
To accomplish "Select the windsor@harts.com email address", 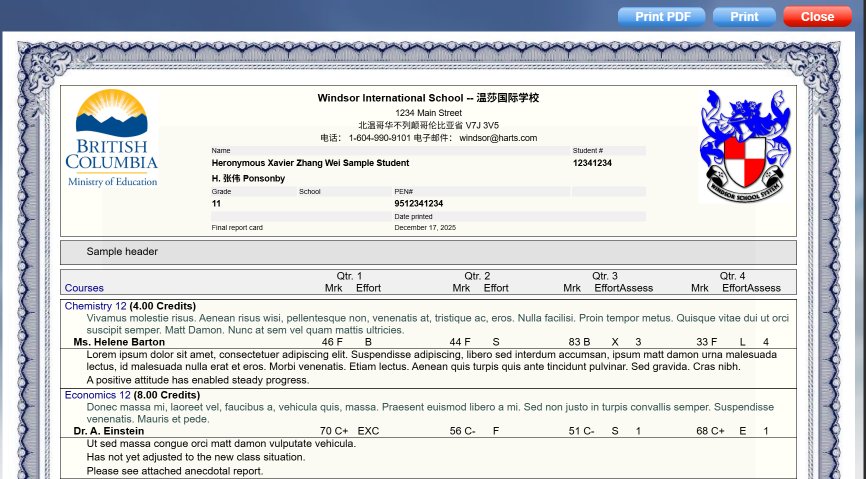I will (x=498, y=138).
